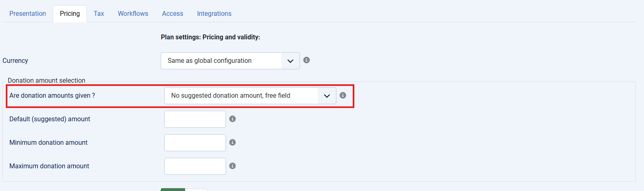Go to the Workflows tab

(x=133, y=13)
